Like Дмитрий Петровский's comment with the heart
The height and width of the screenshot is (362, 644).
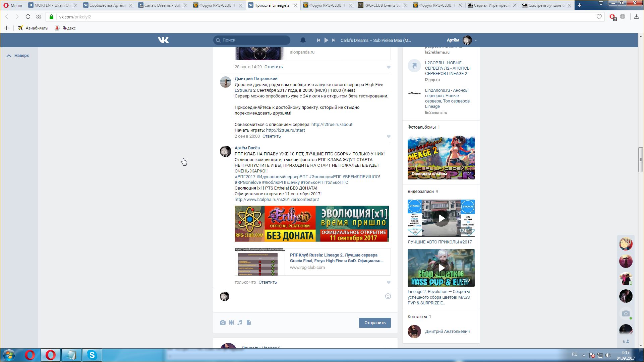(389, 136)
